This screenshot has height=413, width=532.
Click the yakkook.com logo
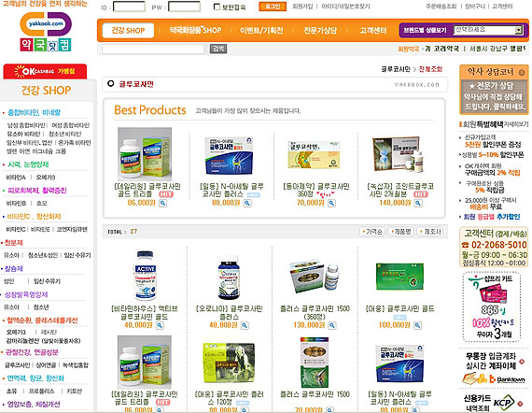pos(46,32)
